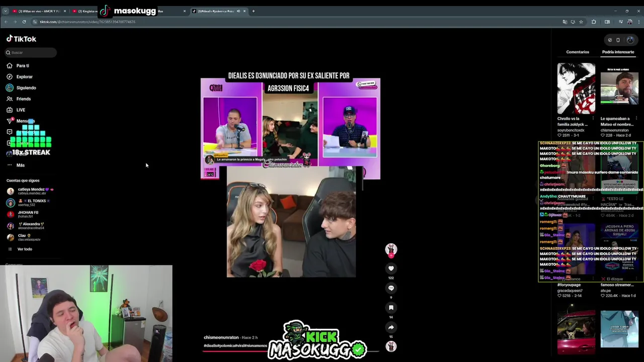The image size is (644, 362).
Task: Open Chrome profile avatar
Action: (x=629, y=22)
